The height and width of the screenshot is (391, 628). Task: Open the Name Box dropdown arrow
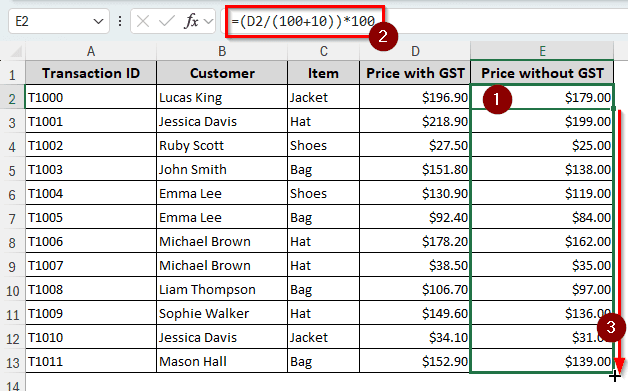pos(98,21)
